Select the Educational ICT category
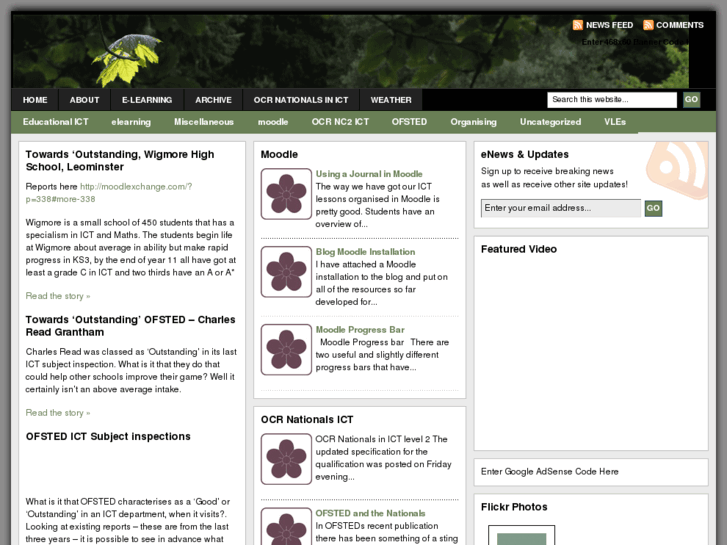The width and height of the screenshot is (727, 545). pos(56,122)
